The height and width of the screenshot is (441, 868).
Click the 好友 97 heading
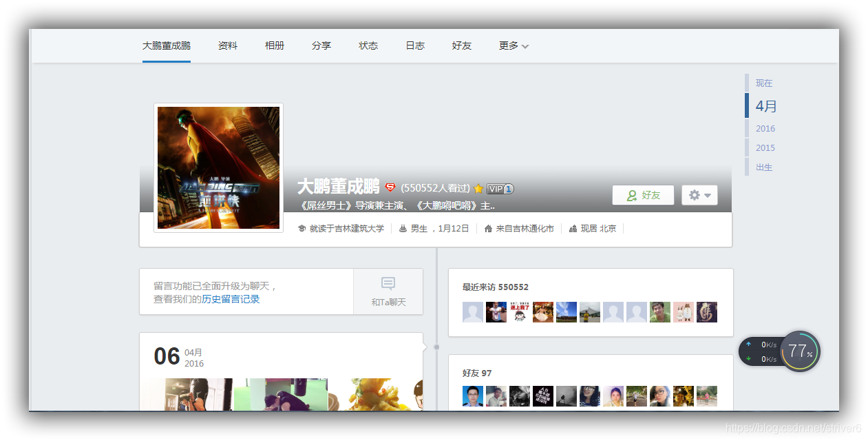point(477,373)
